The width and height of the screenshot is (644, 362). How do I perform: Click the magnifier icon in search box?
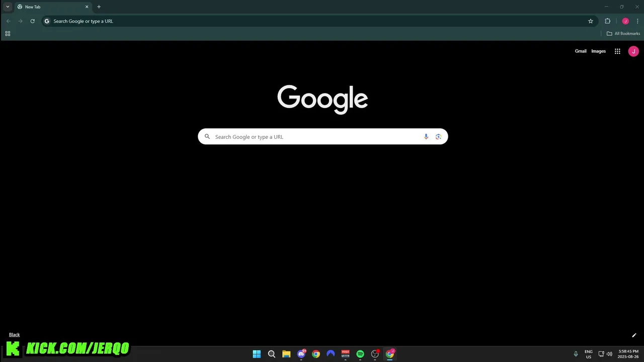point(207,136)
